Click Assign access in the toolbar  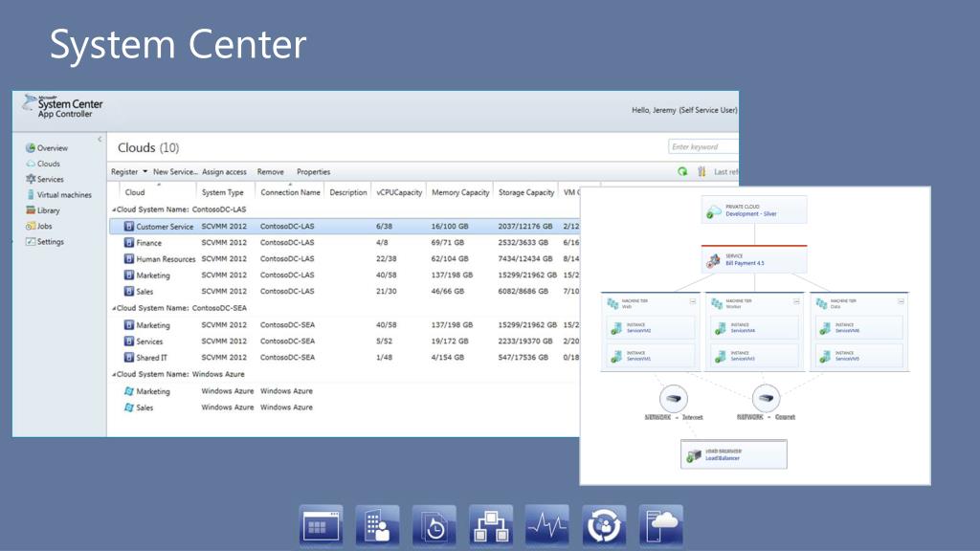point(224,172)
